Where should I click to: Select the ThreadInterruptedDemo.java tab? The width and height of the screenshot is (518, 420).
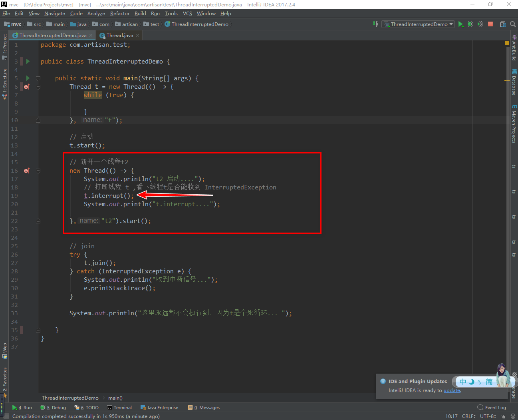coord(53,35)
